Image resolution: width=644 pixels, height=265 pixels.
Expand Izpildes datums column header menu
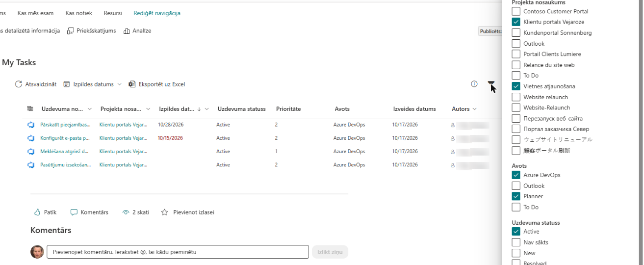pos(207,109)
